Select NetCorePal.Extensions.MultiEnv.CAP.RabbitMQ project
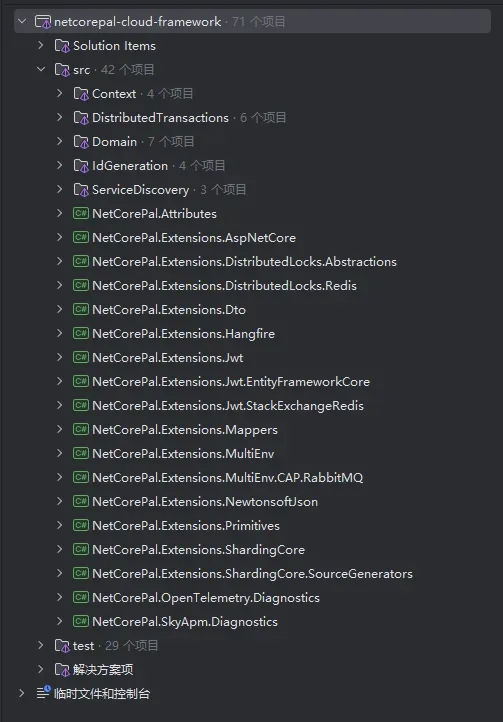 (x=228, y=477)
